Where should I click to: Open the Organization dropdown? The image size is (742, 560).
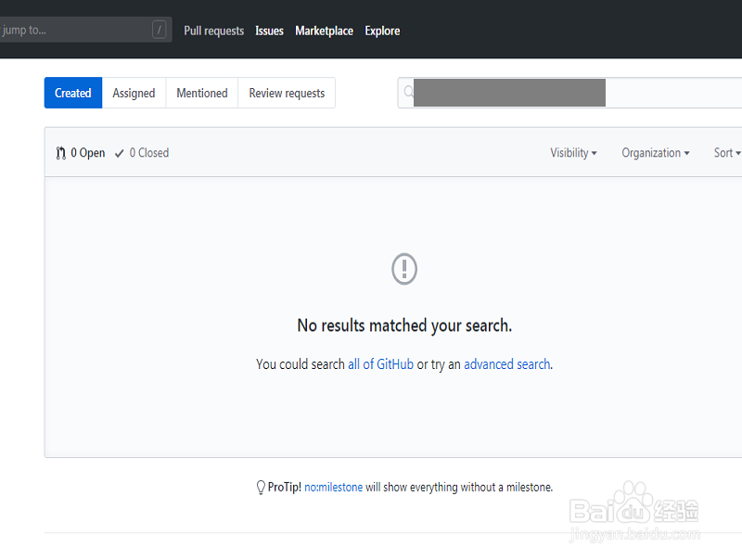655,152
